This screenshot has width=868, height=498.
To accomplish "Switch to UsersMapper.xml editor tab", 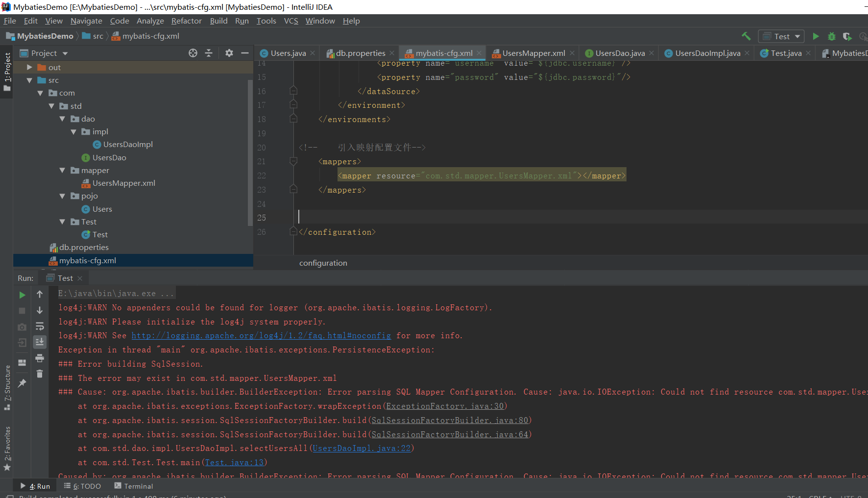I will click(533, 53).
